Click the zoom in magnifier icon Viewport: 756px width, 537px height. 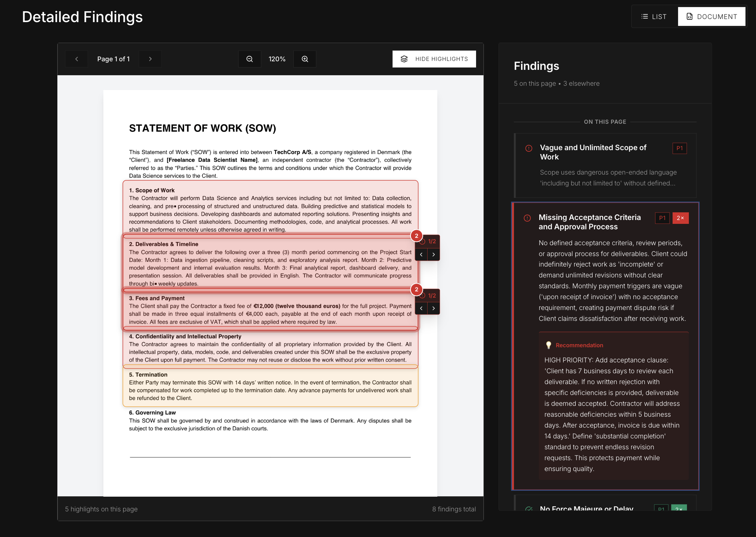pos(305,59)
